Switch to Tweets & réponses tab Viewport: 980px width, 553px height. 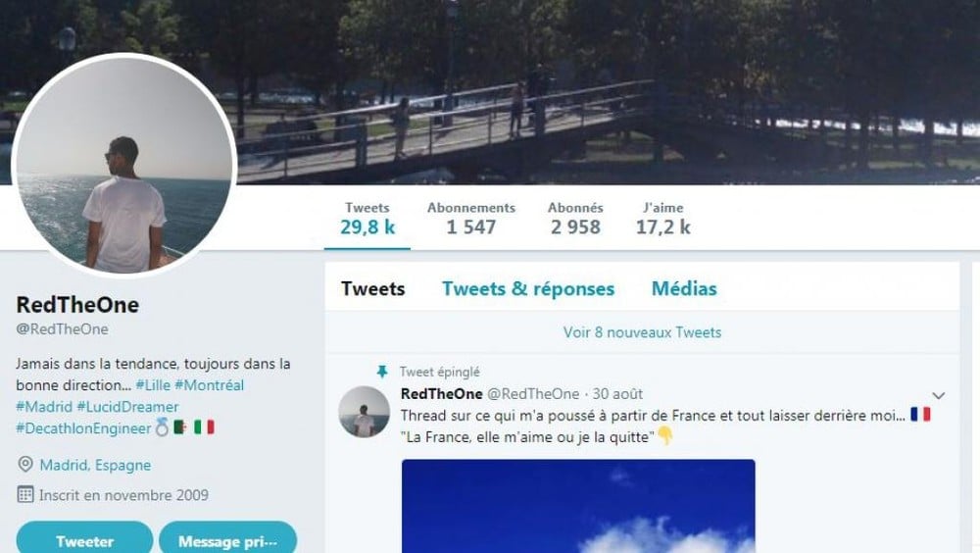coord(528,288)
